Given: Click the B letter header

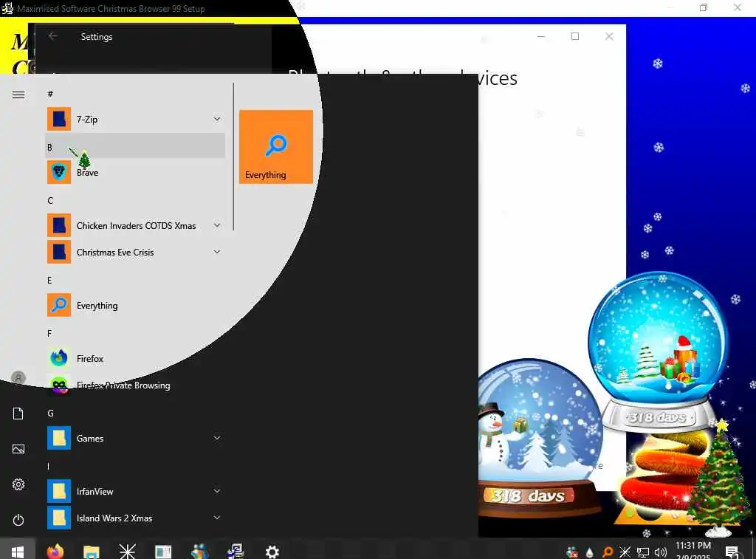Looking at the screenshot, I should coord(136,146).
